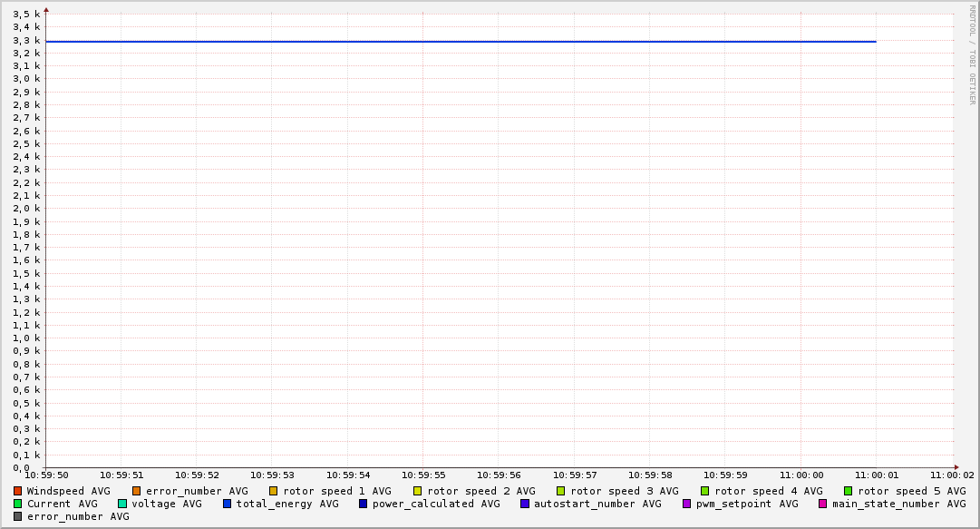Pick the teal voltage AVG legend swatch
The height and width of the screenshot is (529, 980).
122,504
